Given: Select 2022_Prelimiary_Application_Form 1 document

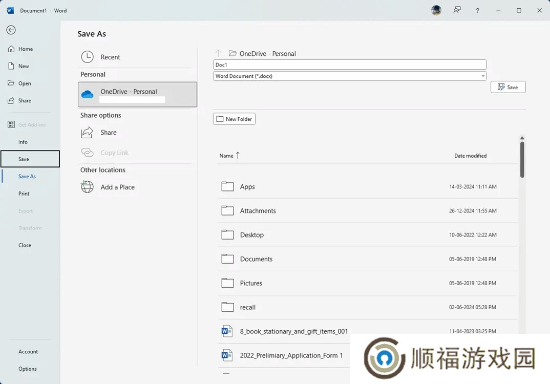Looking at the screenshot, I should coord(291,356).
